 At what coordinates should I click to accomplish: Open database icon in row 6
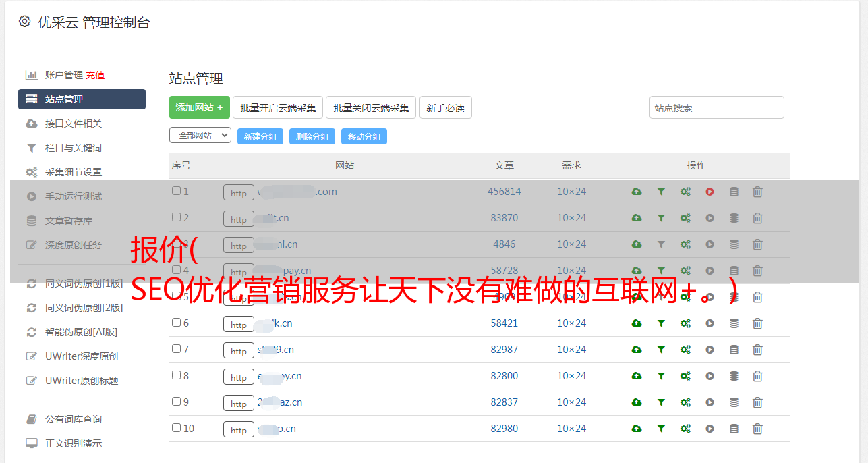734,323
